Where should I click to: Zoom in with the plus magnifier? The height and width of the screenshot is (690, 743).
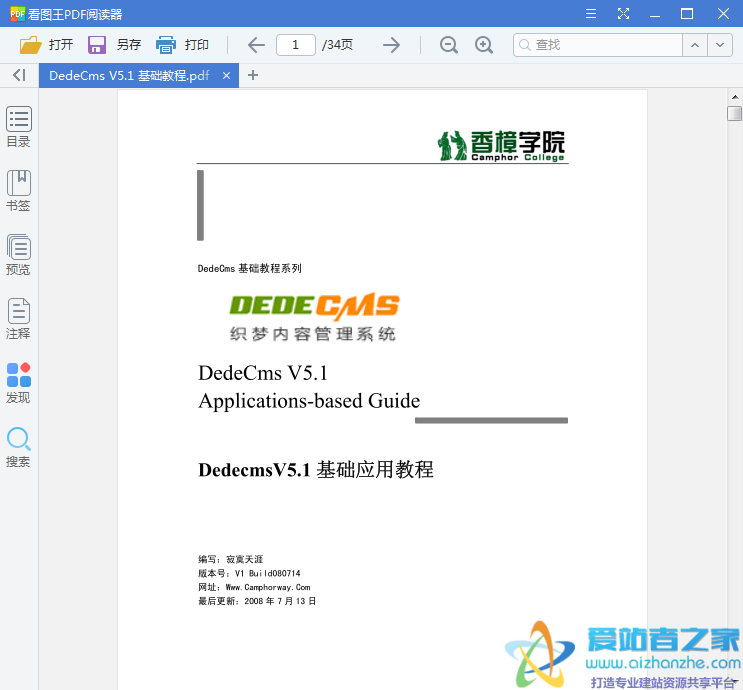pos(484,45)
